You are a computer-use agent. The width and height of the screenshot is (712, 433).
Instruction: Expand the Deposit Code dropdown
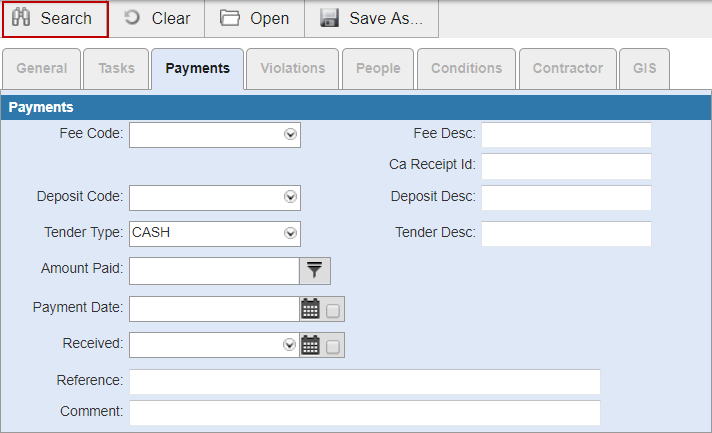click(290, 197)
